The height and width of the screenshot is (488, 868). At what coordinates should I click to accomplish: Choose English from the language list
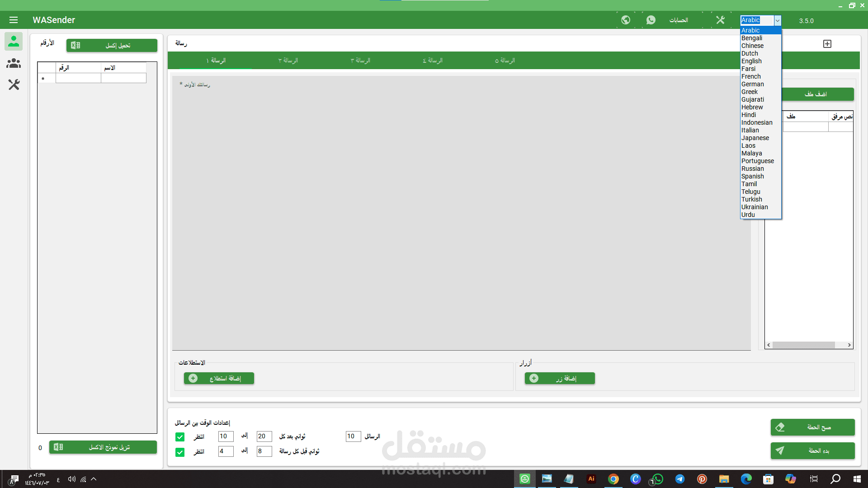pos(751,61)
